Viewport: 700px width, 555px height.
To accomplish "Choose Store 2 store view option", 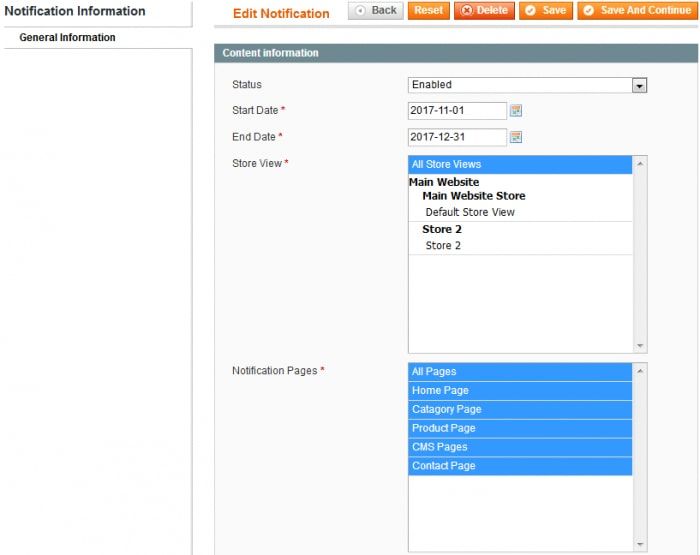I will point(443,246).
